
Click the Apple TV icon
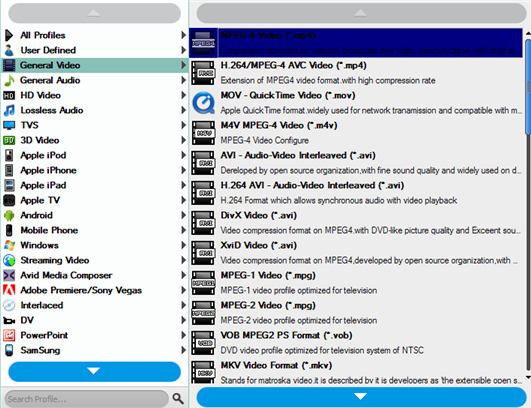[9, 200]
